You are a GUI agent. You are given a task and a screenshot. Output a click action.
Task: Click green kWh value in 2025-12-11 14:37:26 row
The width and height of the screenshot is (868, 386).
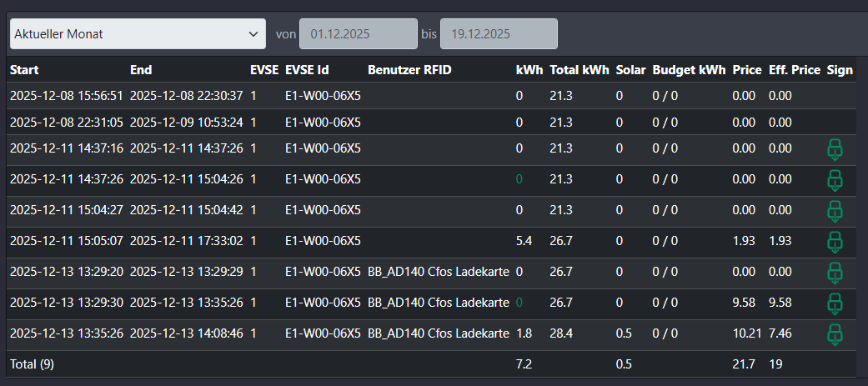[519, 179]
